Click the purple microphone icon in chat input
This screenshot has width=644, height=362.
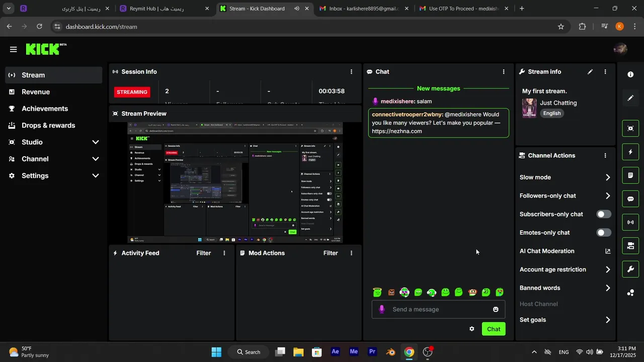(x=381, y=309)
